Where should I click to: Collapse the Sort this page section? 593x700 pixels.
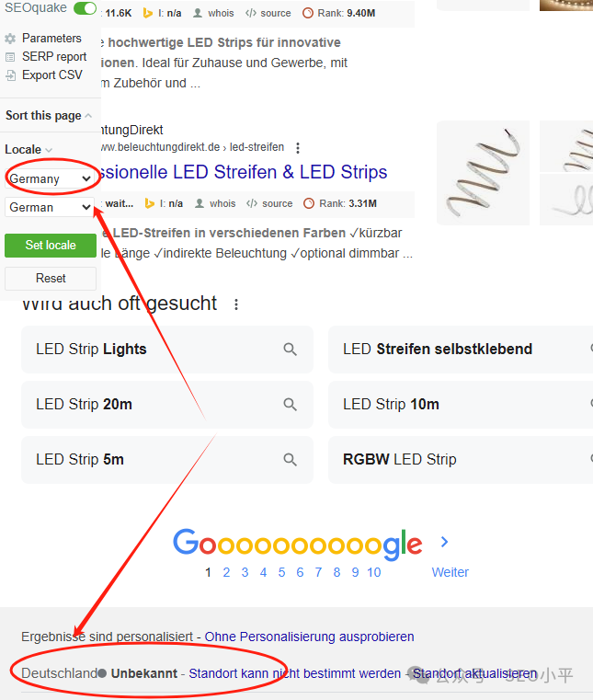tap(88, 116)
